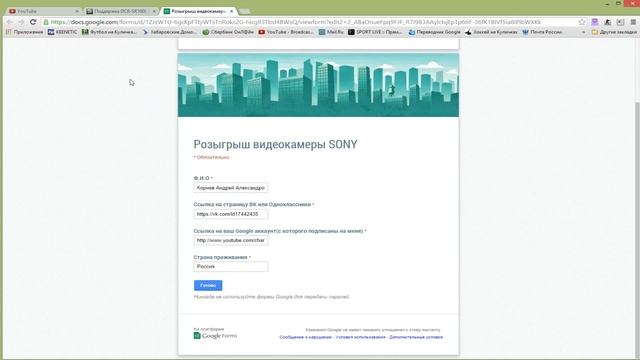Click the Страна проживания field
The image size is (640, 360).
point(231,267)
